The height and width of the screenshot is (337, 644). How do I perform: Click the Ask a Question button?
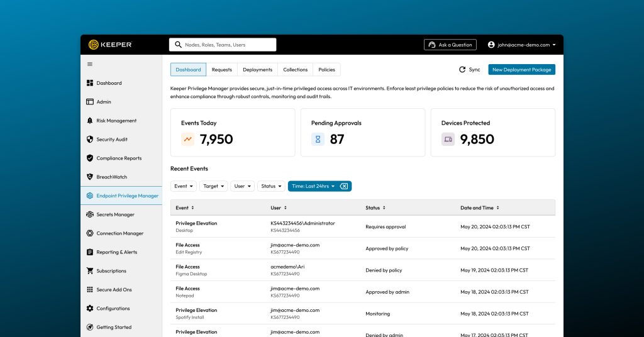450,45
